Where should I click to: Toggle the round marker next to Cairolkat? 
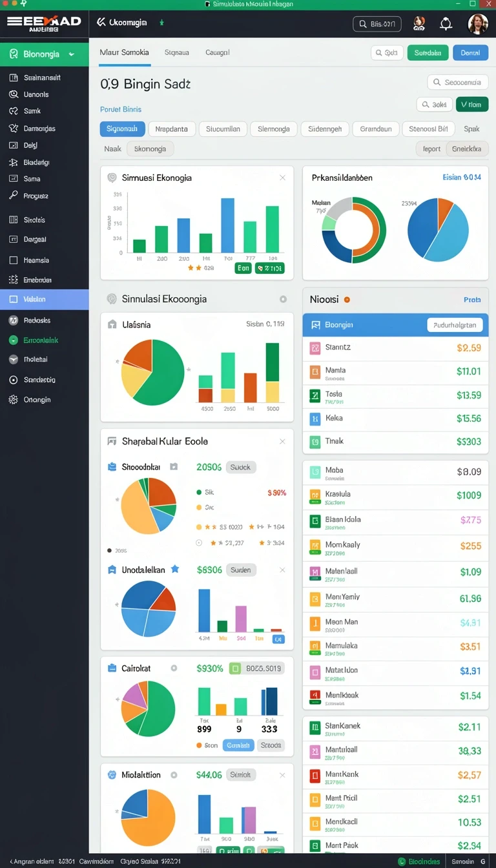click(x=174, y=668)
